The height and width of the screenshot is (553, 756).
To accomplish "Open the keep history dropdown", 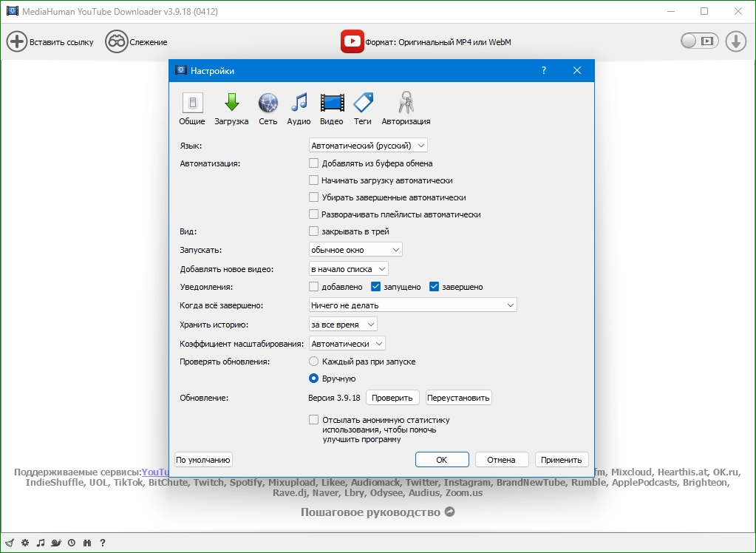I will click(x=343, y=325).
